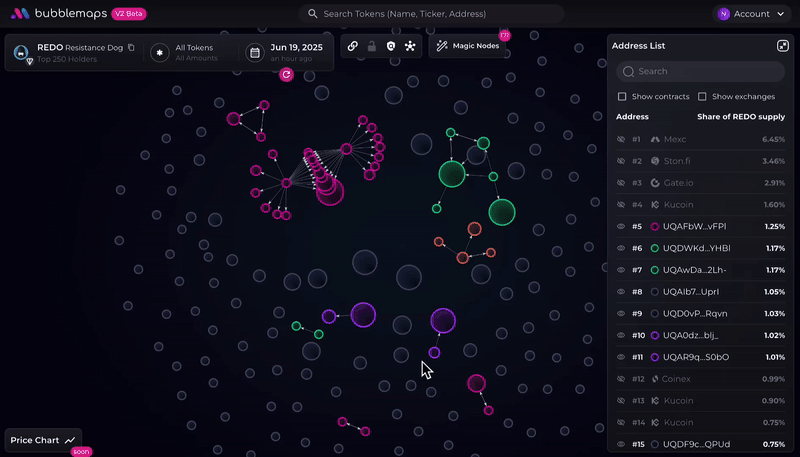The width and height of the screenshot is (800, 457).
Task: Select address UQD0vP...Rqvn
Action: (695, 314)
